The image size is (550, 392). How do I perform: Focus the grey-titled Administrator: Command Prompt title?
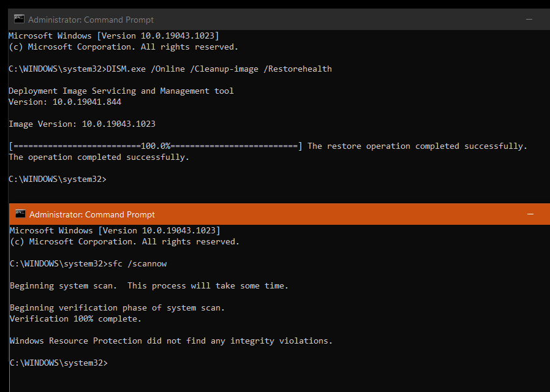91,20
